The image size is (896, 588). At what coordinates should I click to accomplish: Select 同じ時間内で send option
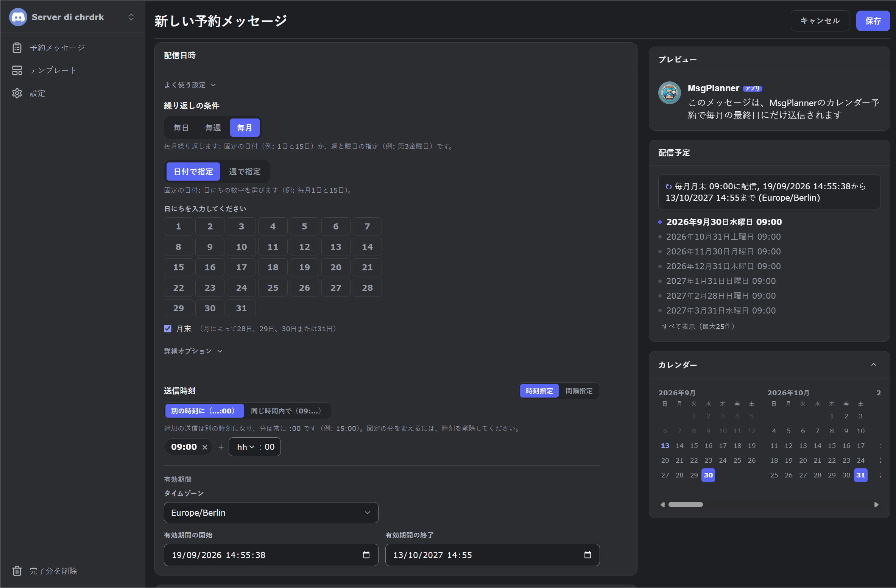[286, 411]
